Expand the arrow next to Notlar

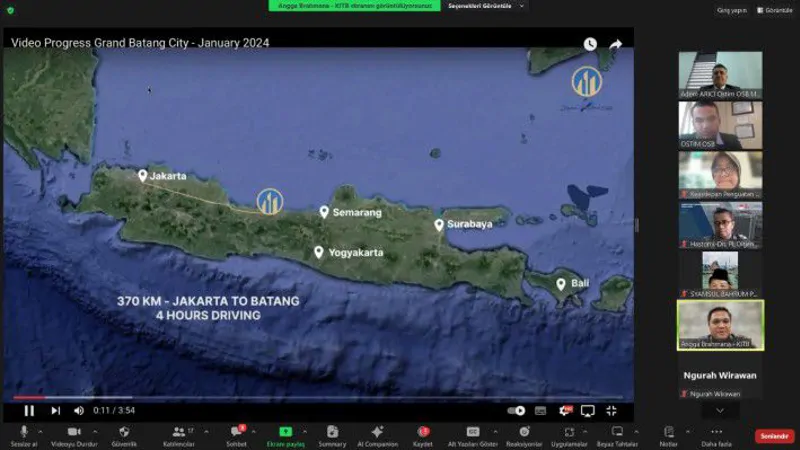688,432
